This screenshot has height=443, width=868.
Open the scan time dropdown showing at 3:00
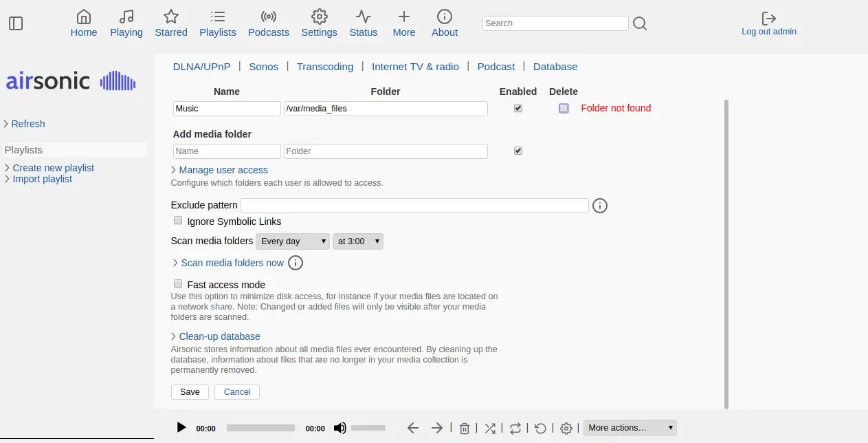pos(358,241)
